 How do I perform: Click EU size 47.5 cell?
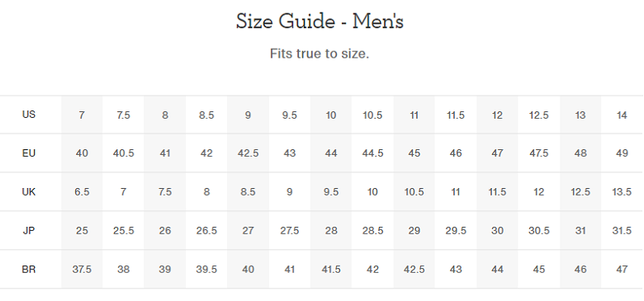point(539,153)
